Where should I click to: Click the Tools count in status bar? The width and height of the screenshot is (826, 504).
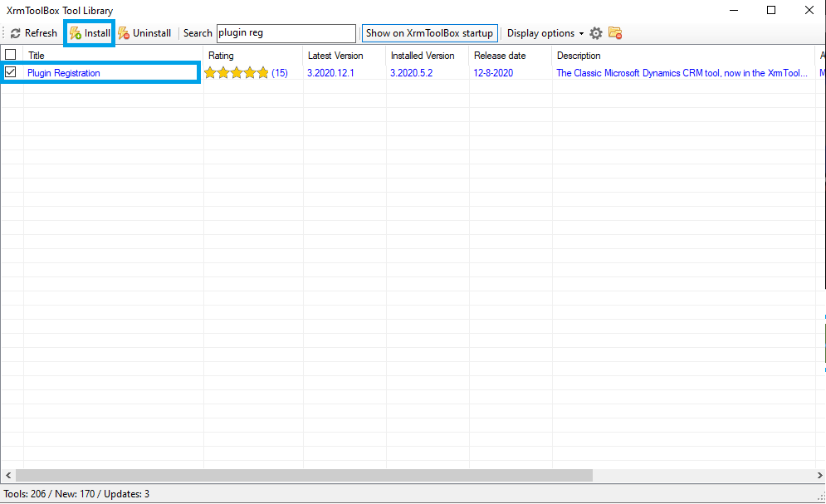[x=25, y=494]
